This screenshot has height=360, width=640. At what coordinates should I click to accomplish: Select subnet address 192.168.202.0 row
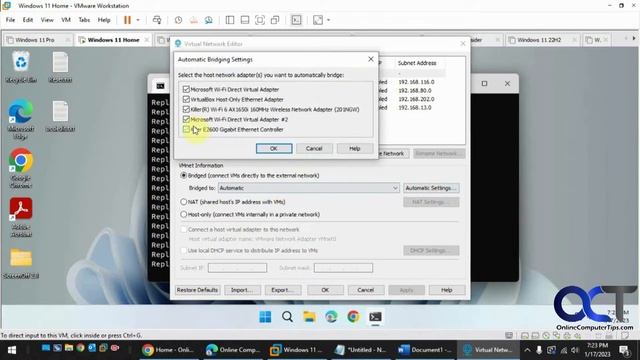click(x=416, y=99)
